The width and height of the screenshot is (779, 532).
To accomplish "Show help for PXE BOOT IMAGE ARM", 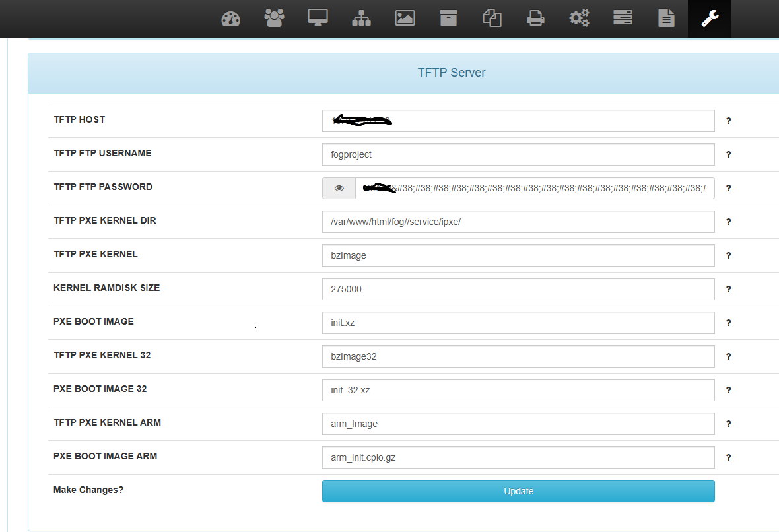I will (729, 457).
